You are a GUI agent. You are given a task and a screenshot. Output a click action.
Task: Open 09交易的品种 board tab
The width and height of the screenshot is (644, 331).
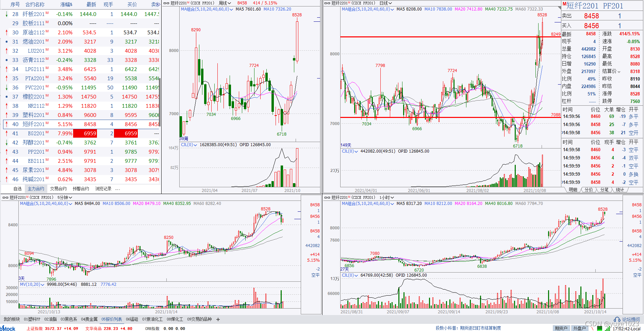tap(199, 319)
